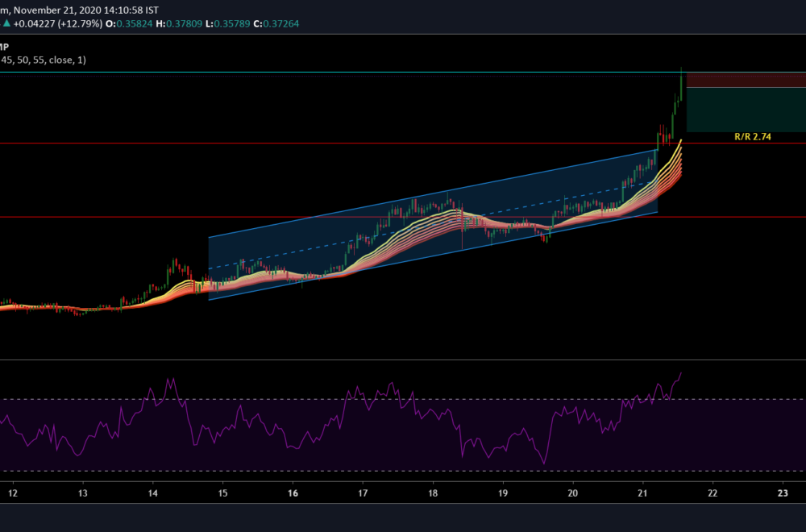Click the 'R/R 2.74' risk-reward label
Image resolution: width=806 pixels, height=532 pixels.
(x=753, y=137)
